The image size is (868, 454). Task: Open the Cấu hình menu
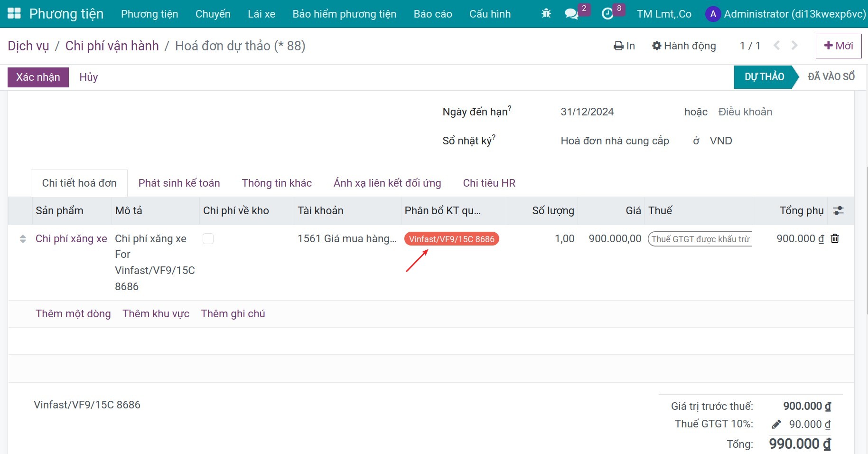490,14
